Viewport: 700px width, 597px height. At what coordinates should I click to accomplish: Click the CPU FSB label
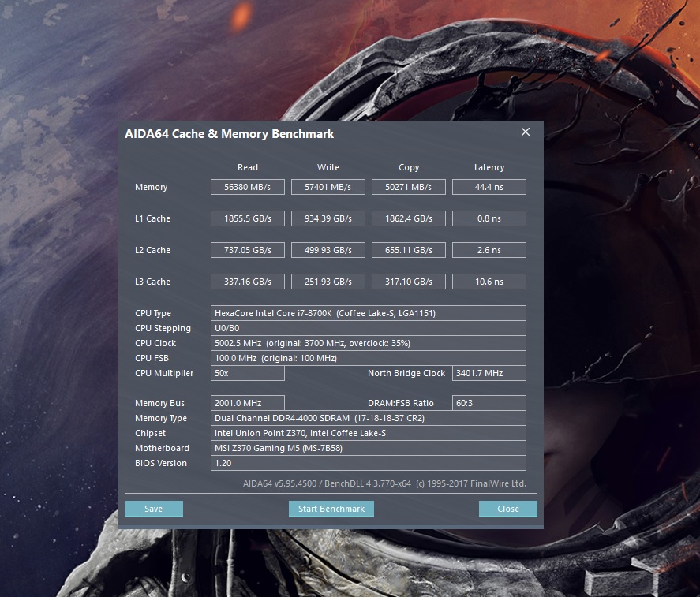point(152,358)
